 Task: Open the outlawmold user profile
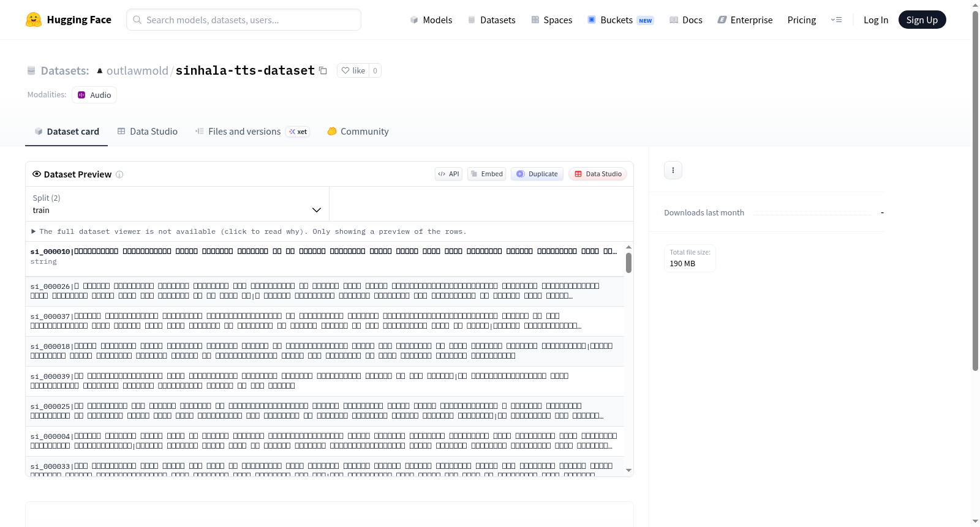pyautogui.click(x=137, y=70)
